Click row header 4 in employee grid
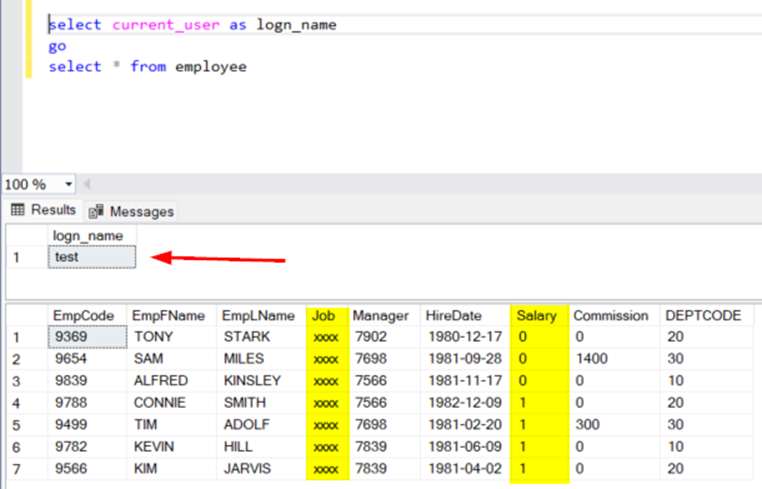This screenshot has height=489, width=762. click(27, 403)
